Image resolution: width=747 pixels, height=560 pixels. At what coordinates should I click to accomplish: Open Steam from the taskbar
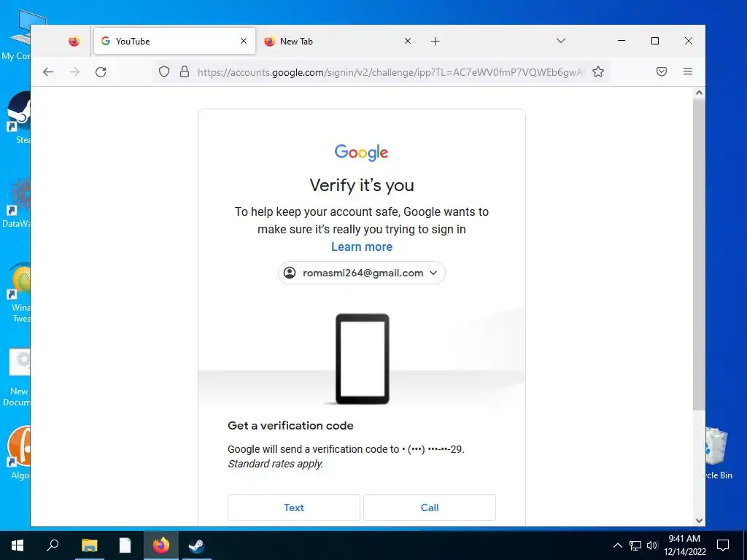(x=196, y=545)
